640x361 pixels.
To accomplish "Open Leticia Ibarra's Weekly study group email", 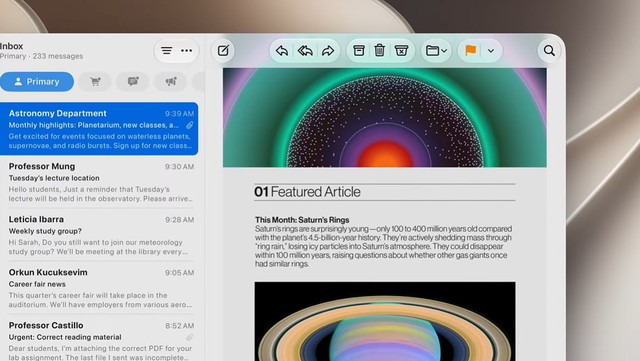I will click(99, 235).
